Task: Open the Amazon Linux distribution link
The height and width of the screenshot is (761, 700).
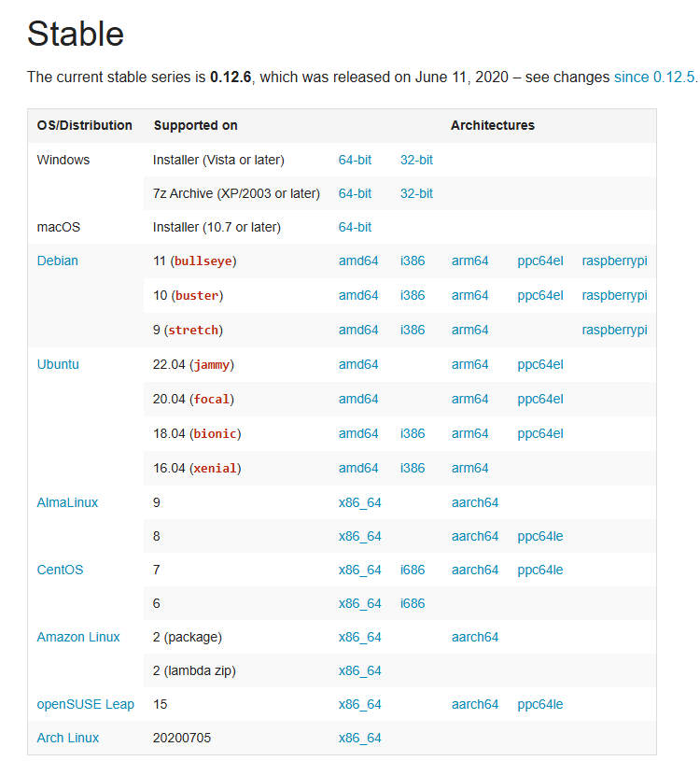Action: point(78,637)
